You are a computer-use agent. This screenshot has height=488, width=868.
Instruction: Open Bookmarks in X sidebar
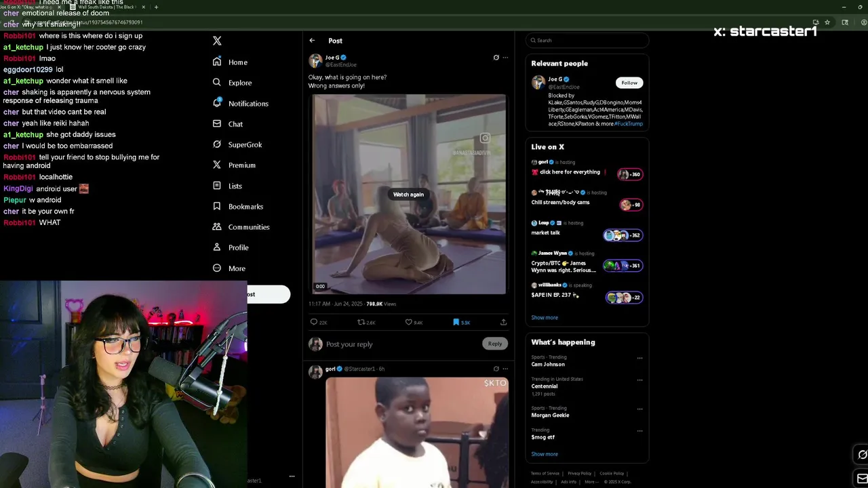(237, 206)
